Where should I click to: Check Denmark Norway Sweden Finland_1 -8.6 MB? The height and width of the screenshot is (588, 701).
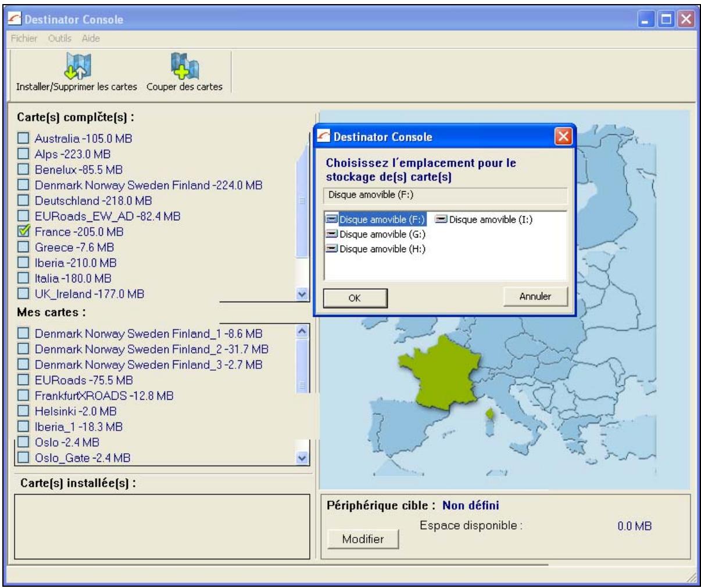23,334
